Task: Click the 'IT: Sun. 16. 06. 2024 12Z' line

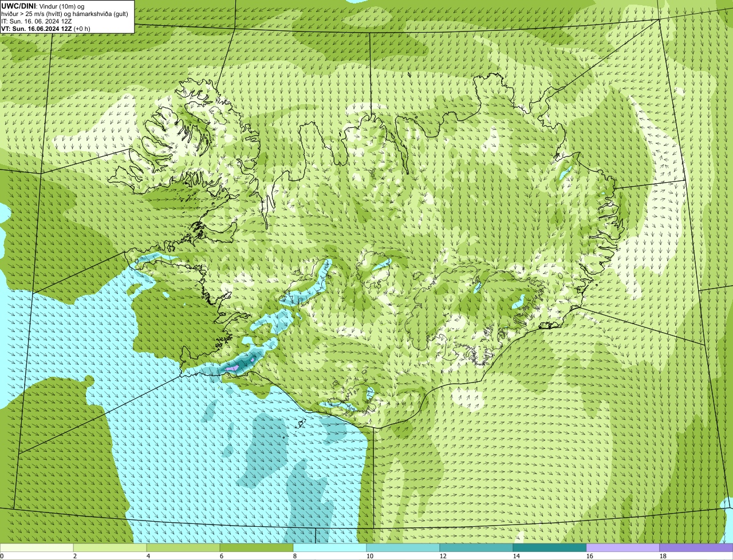Action: [x=37, y=21]
